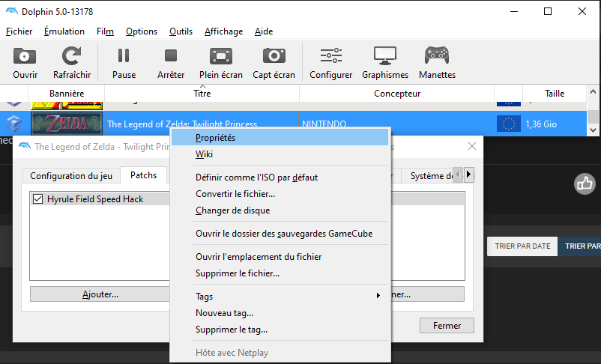The width and height of the screenshot is (601, 364).
Task: Select Nouveau tag… option
Action: (280, 313)
